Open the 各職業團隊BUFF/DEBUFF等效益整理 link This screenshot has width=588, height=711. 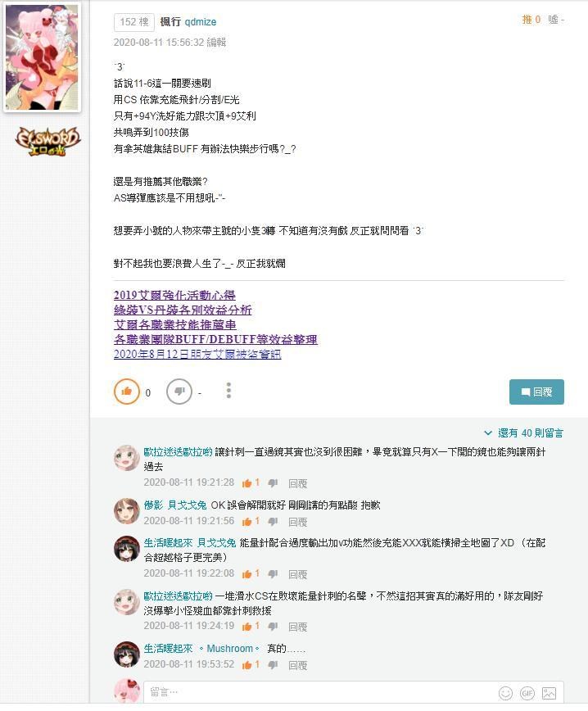point(216,339)
